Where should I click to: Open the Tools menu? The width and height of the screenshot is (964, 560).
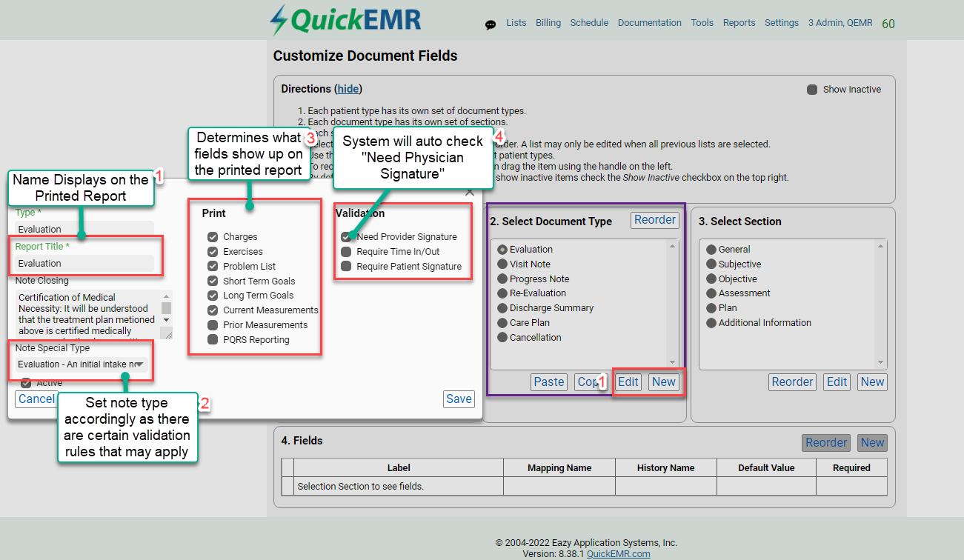[x=702, y=23]
